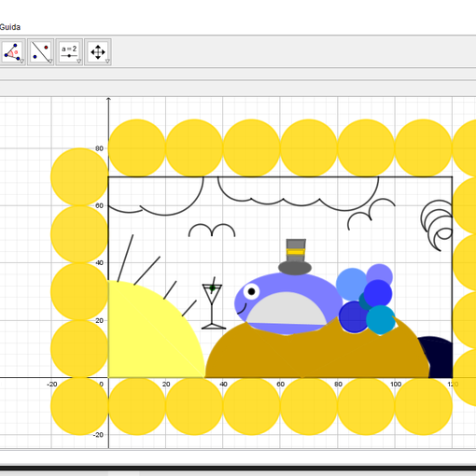Screen dimensions: 476x476
Task: Select the Angle tool icon
Action: click(12, 52)
